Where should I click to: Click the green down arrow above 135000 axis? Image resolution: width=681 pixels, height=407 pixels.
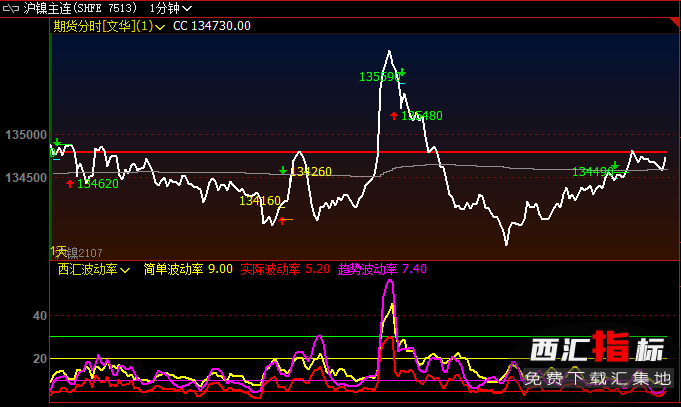click(x=57, y=143)
